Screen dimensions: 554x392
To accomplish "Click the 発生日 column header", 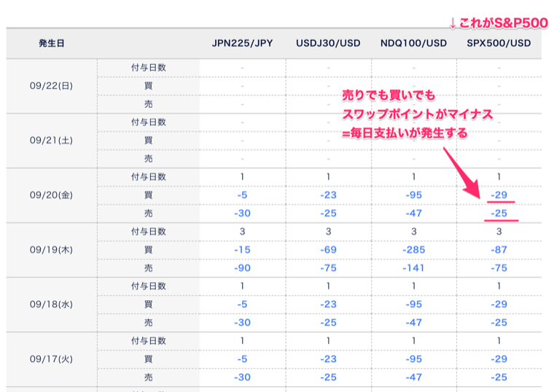I will coord(52,44).
